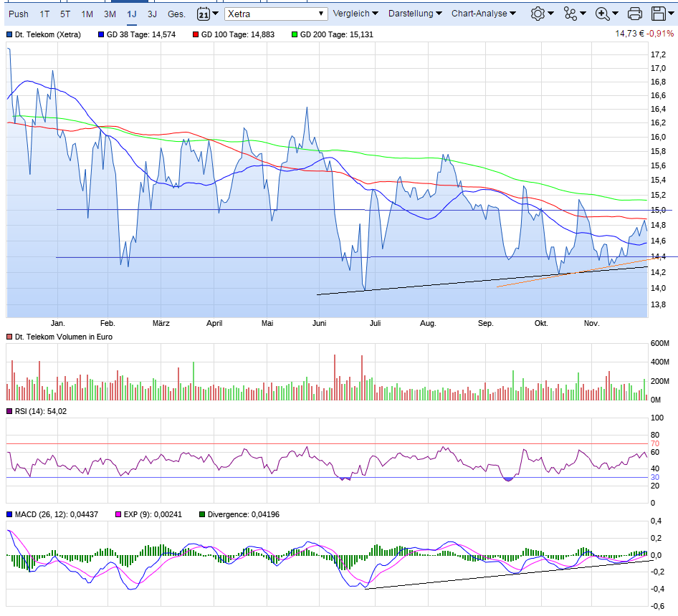Click the 'Dt. Telekom Volumen in Euro' label
The height and width of the screenshot is (616, 678).
pos(64,337)
